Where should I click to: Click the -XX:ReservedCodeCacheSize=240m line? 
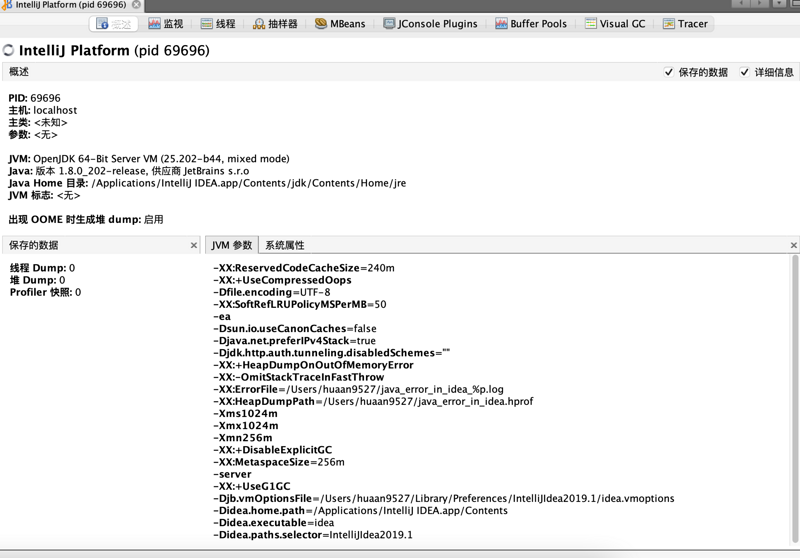(x=304, y=268)
